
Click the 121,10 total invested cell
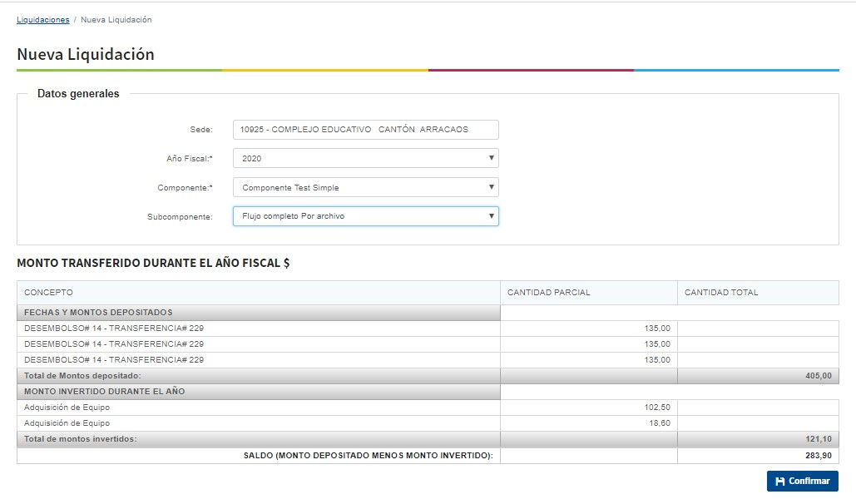coord(818,439)
